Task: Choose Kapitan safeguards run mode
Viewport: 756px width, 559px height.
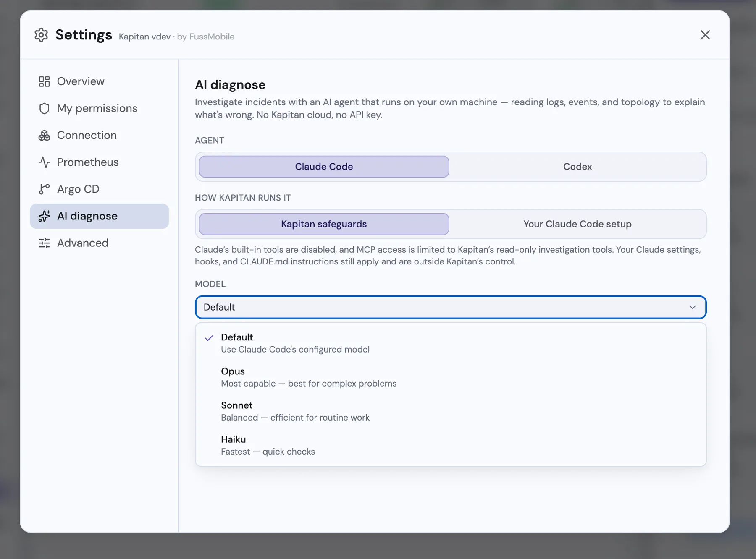Action: coord(324,224)
